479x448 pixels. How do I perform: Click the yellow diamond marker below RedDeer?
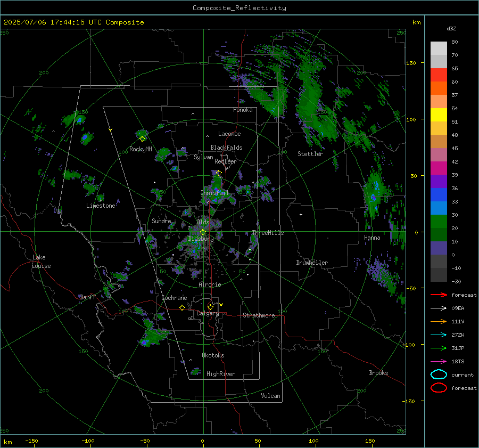[219, 173]
